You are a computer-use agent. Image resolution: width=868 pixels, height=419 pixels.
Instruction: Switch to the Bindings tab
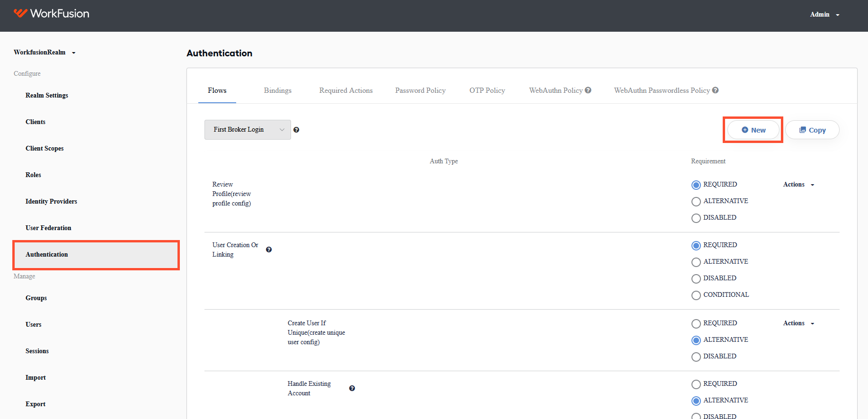click(278, 90)
